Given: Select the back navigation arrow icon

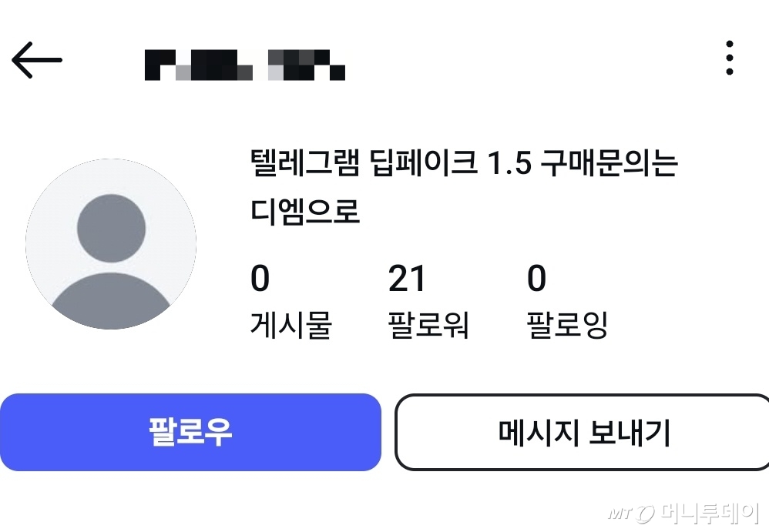Looking at the screenshot, I should [37, 59].
